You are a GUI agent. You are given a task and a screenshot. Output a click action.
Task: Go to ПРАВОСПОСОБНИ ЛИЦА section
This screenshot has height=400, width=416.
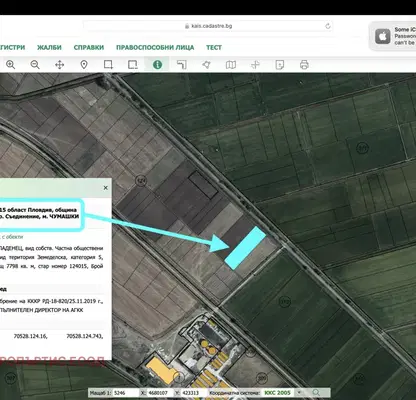[155, 47]
